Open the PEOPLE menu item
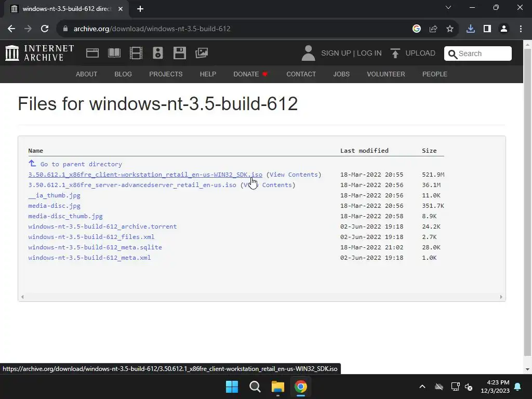The width and height of the screenshot is (532, 399). (435, 74)
